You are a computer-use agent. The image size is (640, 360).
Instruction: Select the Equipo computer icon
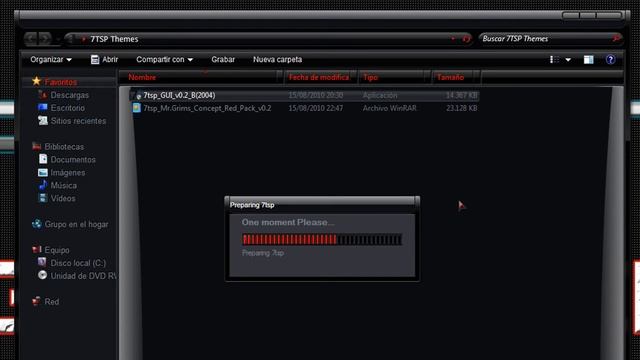point(37,249)
